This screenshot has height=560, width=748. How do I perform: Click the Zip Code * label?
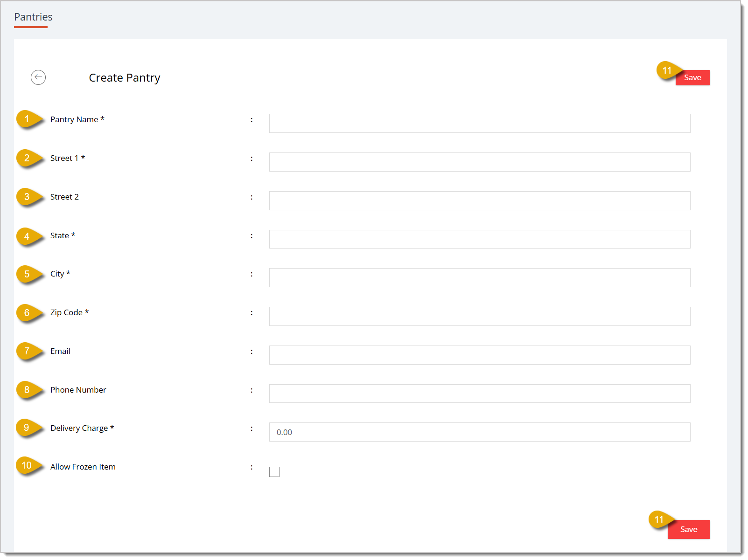pyautogui.click(x=70, y=312)
